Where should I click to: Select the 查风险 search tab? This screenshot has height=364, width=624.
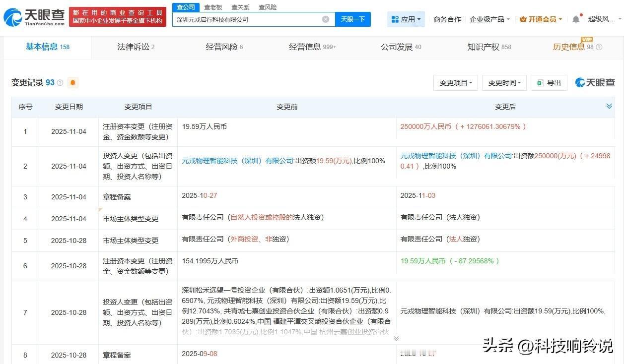click(x=268, y=7)
